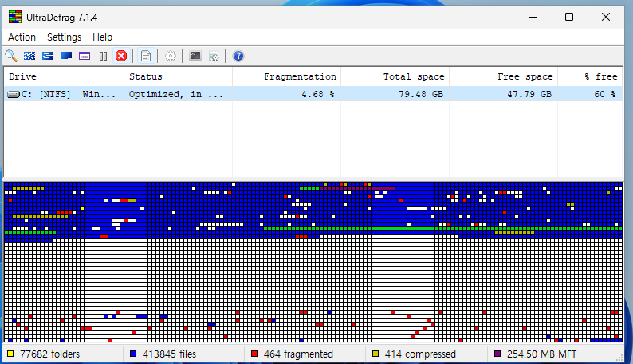Screen dimensions: 633x364
Task: Click the 79.48 GB total space value
Action: pos(421,94)
